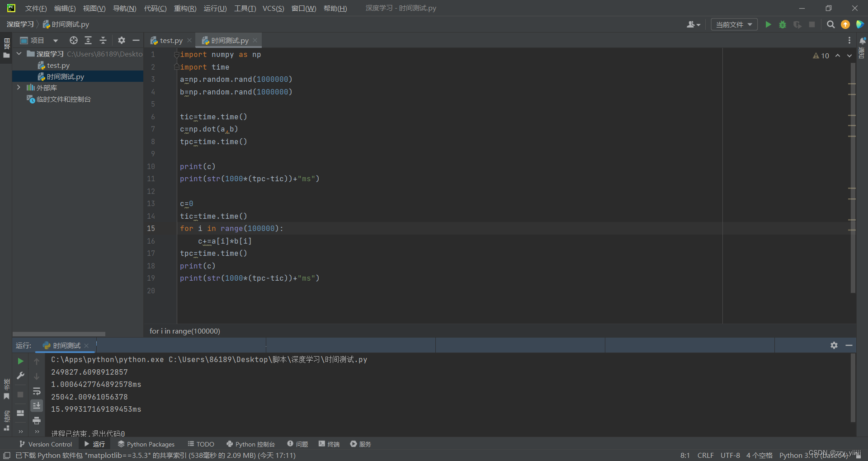Click 8:1 cursor position in status bar
This screenshot has width=868, height=461.
coord(685,455)
